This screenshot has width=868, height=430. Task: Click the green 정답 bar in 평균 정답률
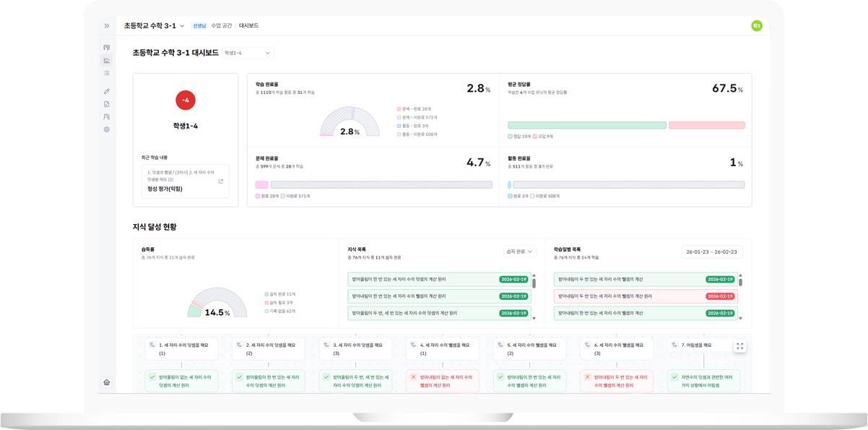586,126
